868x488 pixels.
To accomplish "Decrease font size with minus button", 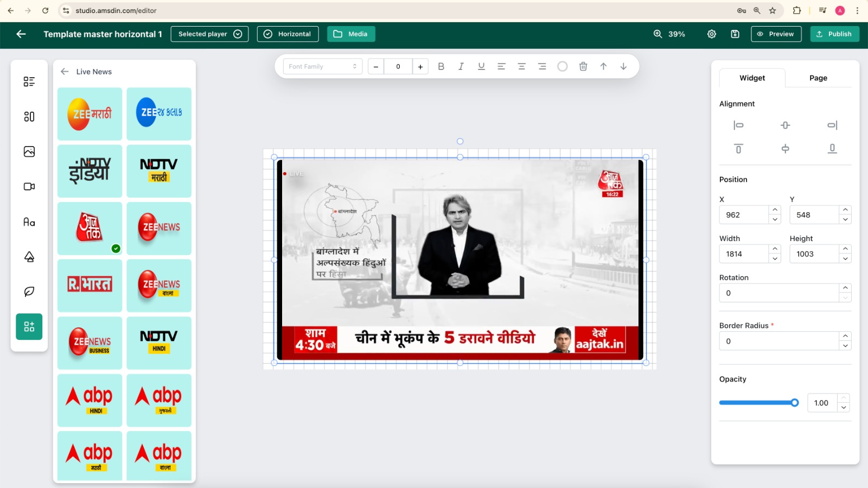I will coord(376,67).
